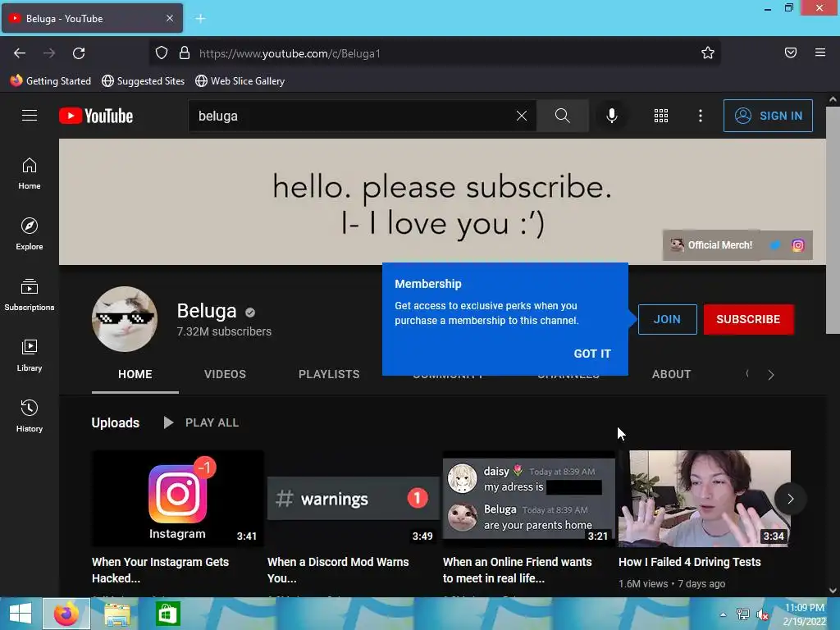Open Subscriptions in sidebar

coord(30,294)
